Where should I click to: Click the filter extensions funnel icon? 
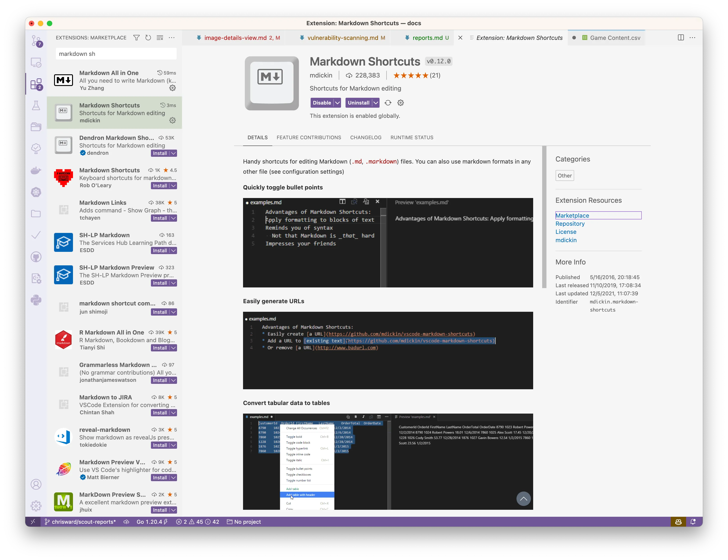(136, 38)
